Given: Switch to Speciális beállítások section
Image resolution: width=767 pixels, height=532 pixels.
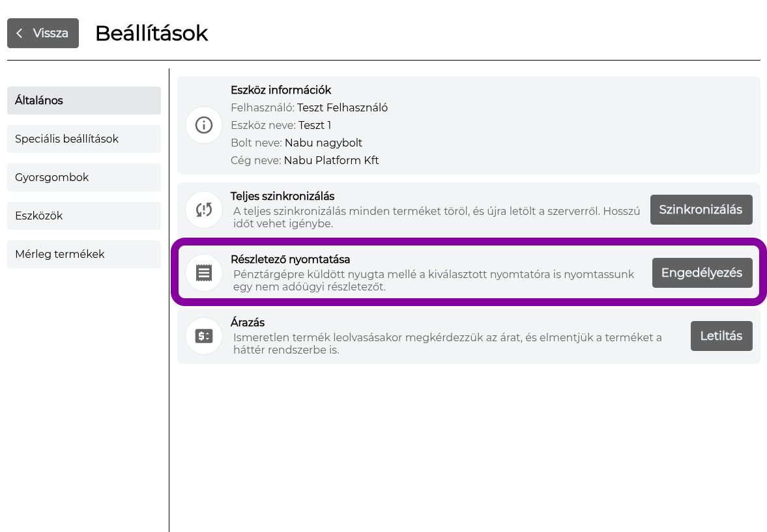Looking at the screenshot, I should click(x=84, y=139).
